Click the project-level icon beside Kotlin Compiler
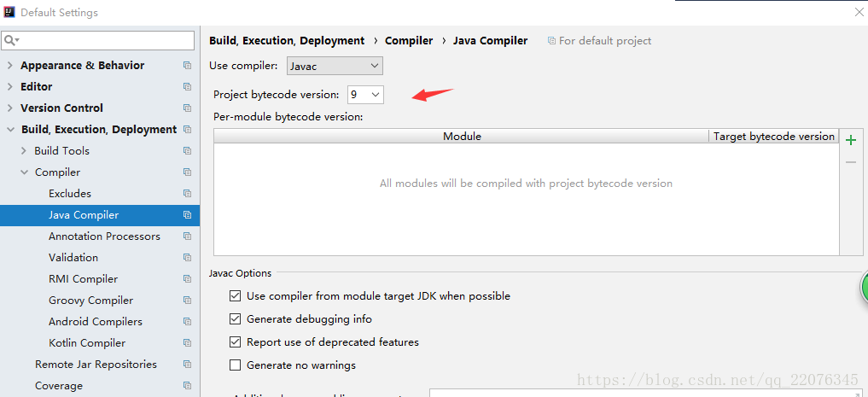This screenshot has width=868, height=397. [187, 343]
